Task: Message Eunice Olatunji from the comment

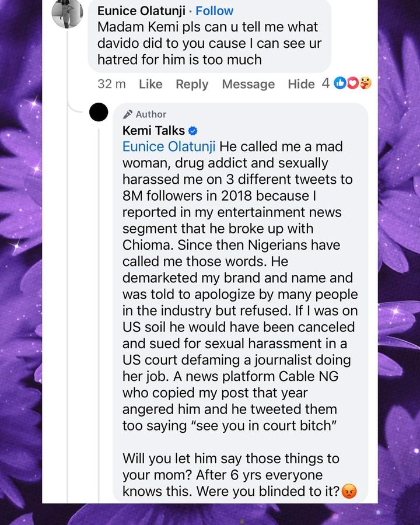Action: click(248, 84)
